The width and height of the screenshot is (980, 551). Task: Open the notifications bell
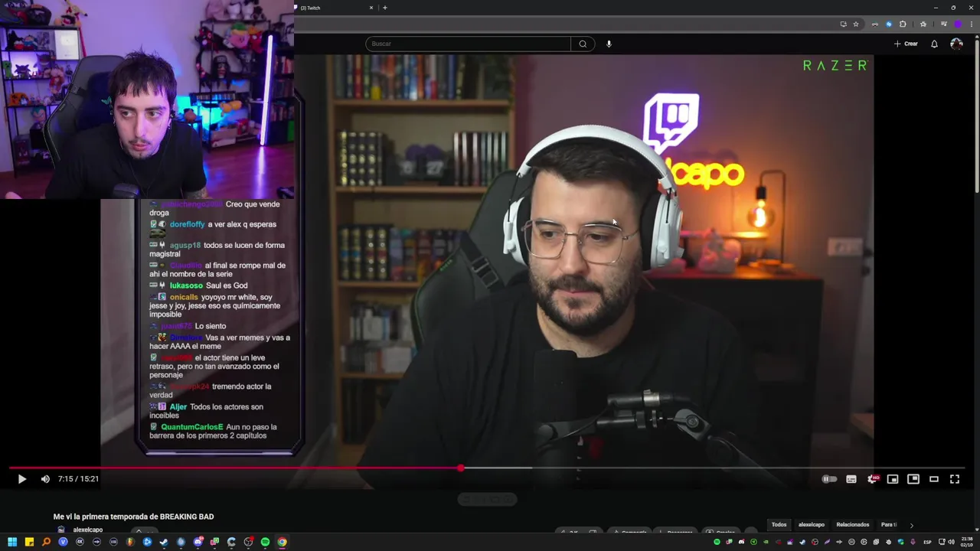pos(934,44)
